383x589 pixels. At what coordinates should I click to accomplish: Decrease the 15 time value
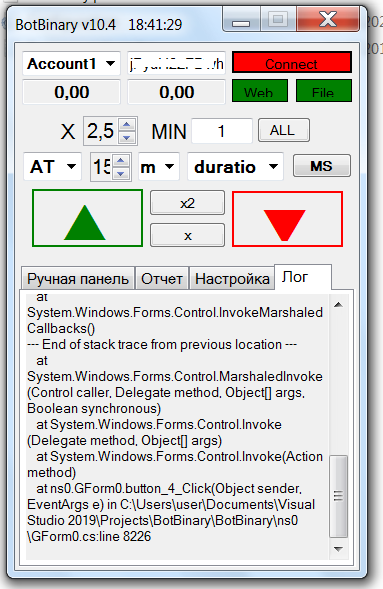[x=121, y=174]
